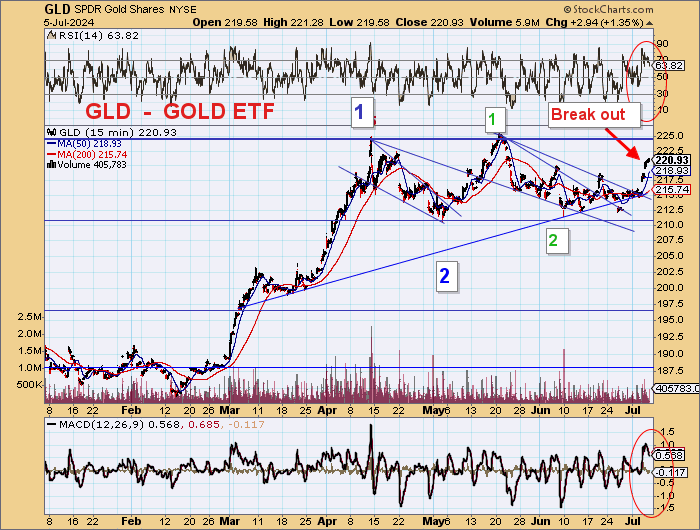Click the 90 level on the RSI axis
700x530 pixels.
[662, 44]
